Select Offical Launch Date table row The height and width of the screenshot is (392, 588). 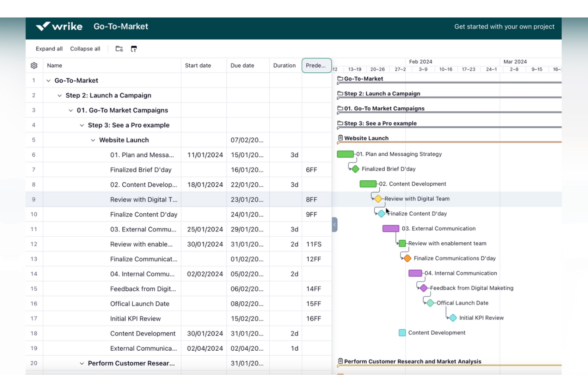[178, 304]
